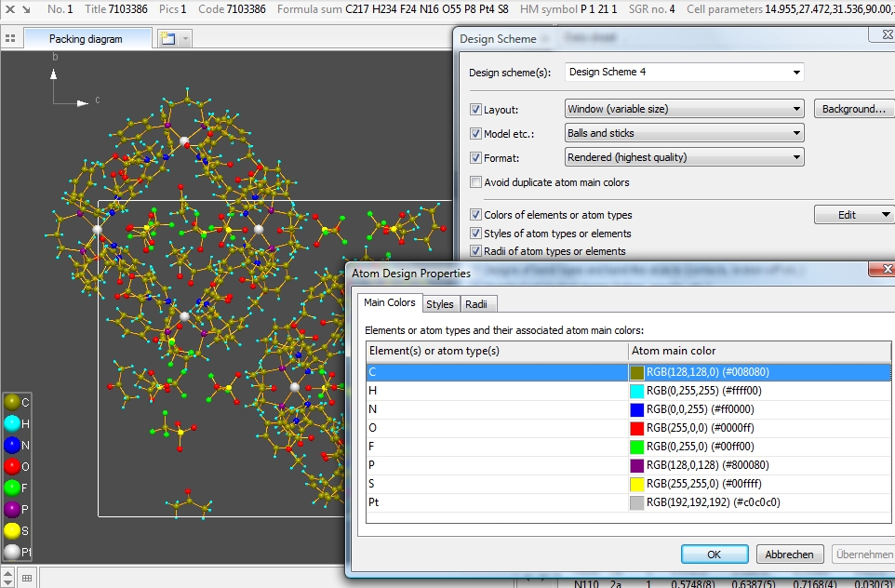Screen dimensions: 895x588
Task: Click the diagonal arrow icon in top bar
Action: pos(26,8)
